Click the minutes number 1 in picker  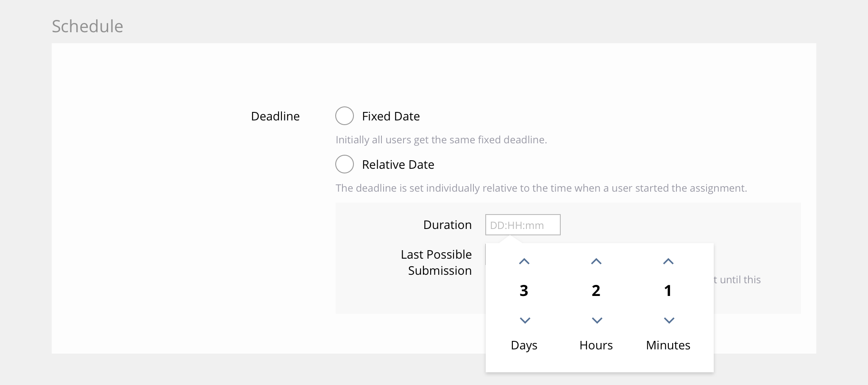[x=668, y=290]
